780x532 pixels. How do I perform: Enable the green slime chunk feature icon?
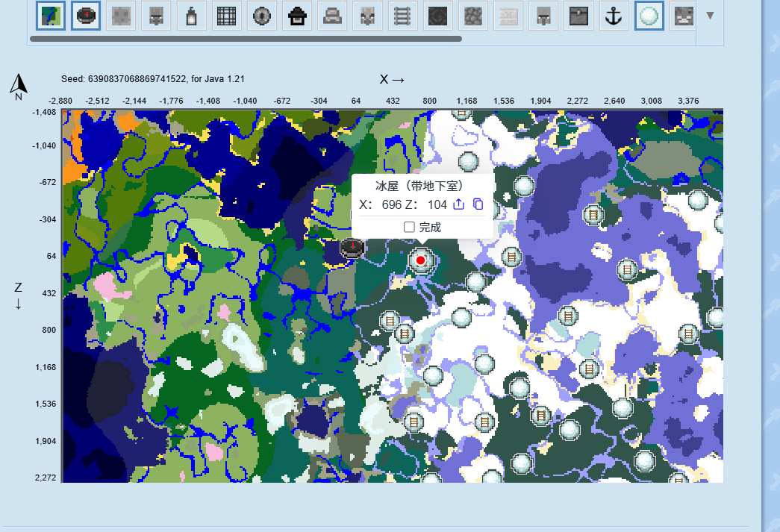tap(122, 16)
